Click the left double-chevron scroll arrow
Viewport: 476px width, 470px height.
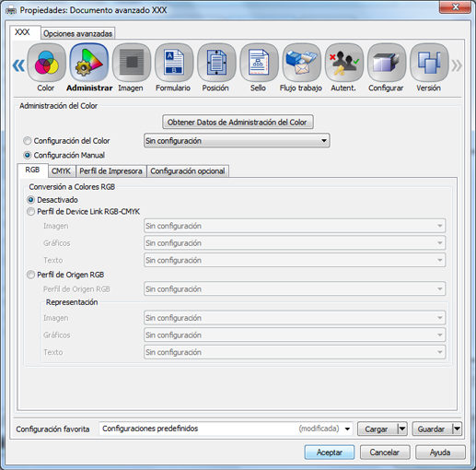[x=18, y=65]
